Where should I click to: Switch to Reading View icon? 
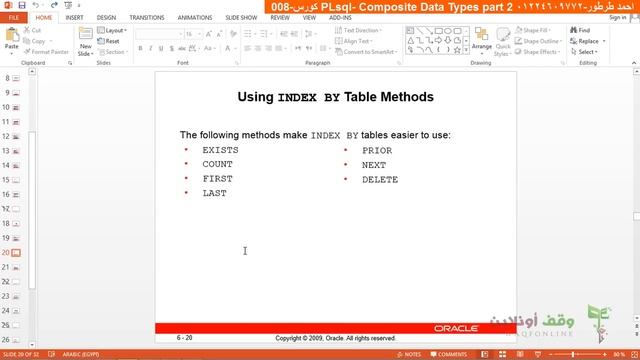point(520,354)
